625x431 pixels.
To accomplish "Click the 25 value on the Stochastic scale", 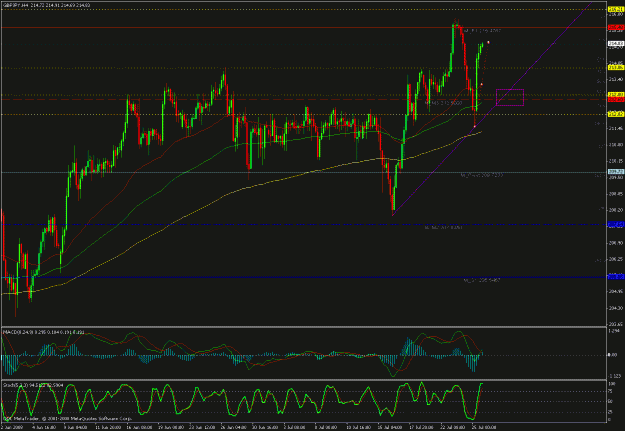I will 611,412.
